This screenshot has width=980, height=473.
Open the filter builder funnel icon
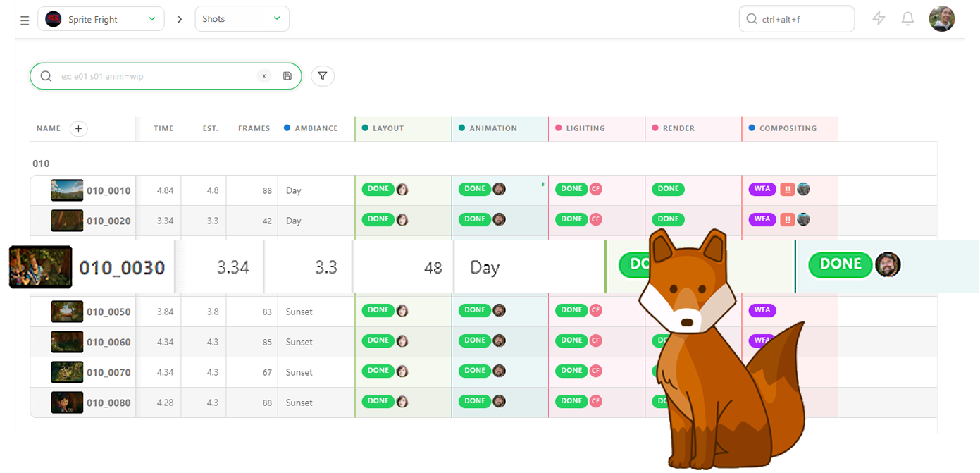pyautogui.click(x=322, y=76)
